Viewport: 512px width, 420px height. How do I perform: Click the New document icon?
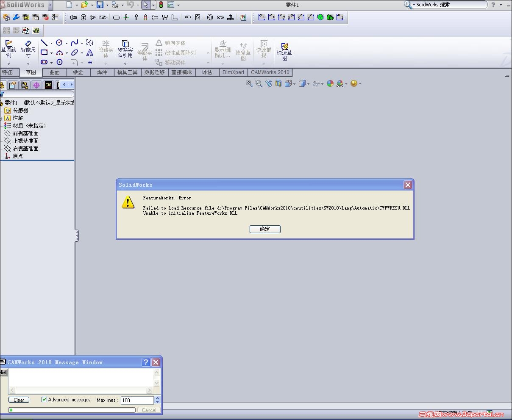70,5
